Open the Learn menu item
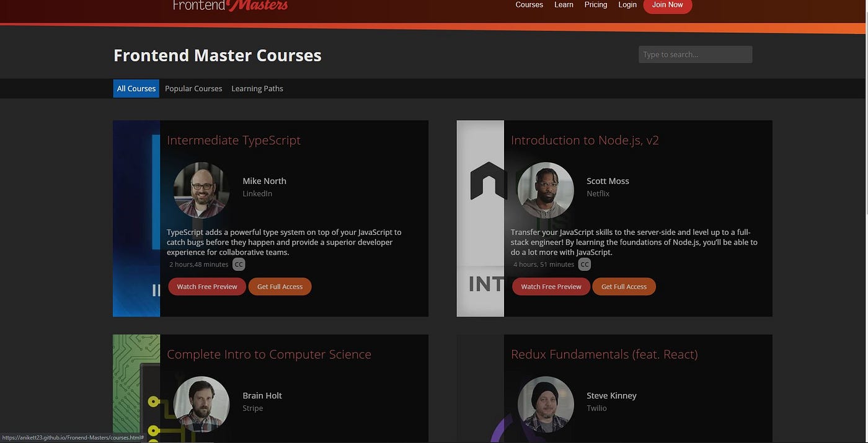The image size is (868, 443). (564, 4)
